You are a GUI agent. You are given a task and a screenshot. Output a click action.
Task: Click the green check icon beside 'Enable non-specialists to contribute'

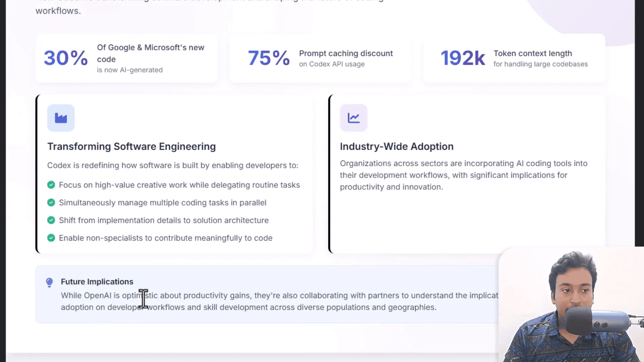coord(51,238)
